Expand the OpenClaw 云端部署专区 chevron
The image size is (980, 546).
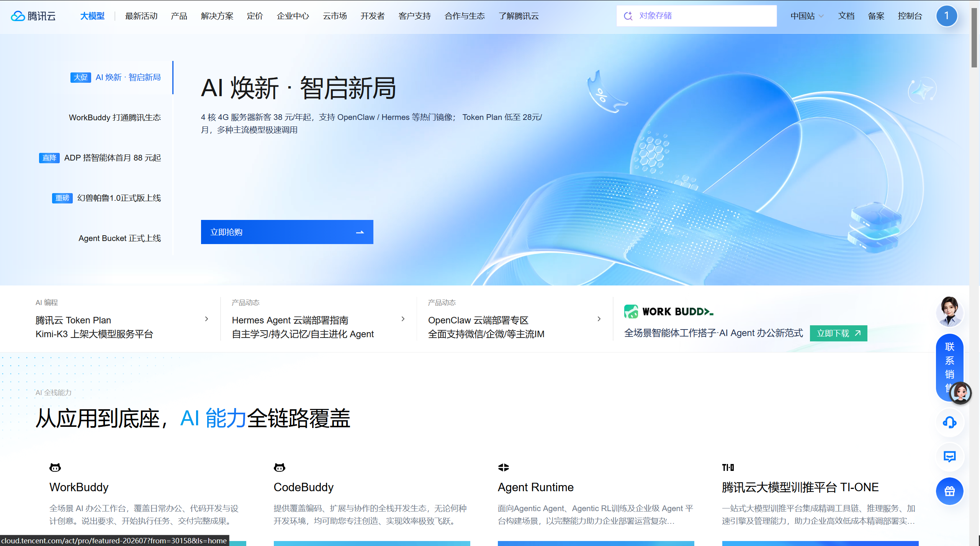[x=599, y=319]
